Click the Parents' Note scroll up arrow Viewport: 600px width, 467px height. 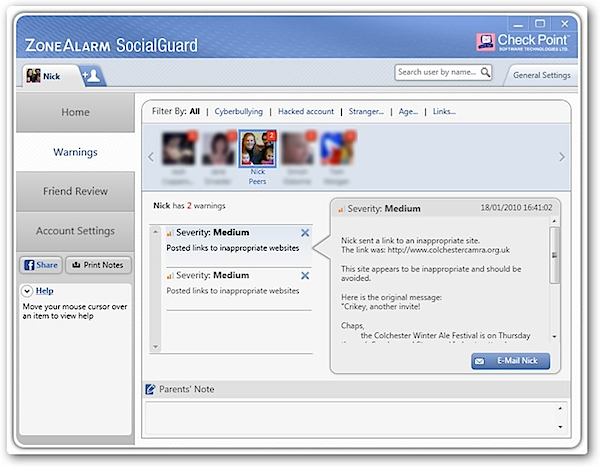560,408
